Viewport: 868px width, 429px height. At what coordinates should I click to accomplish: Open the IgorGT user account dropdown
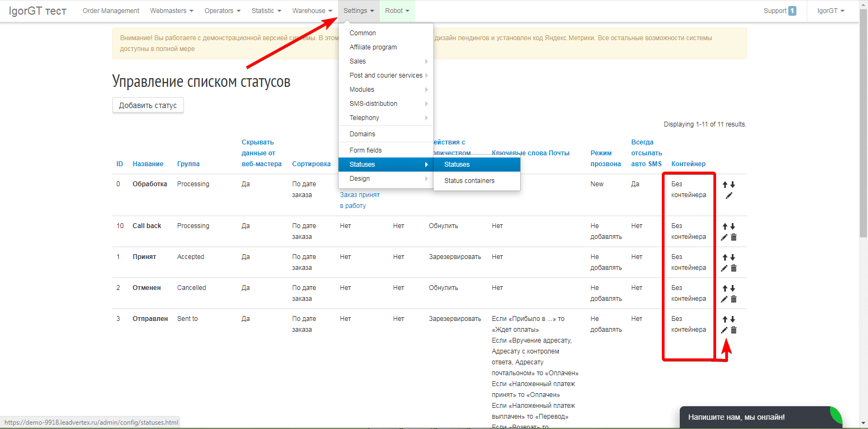click(x=831, y=11)
